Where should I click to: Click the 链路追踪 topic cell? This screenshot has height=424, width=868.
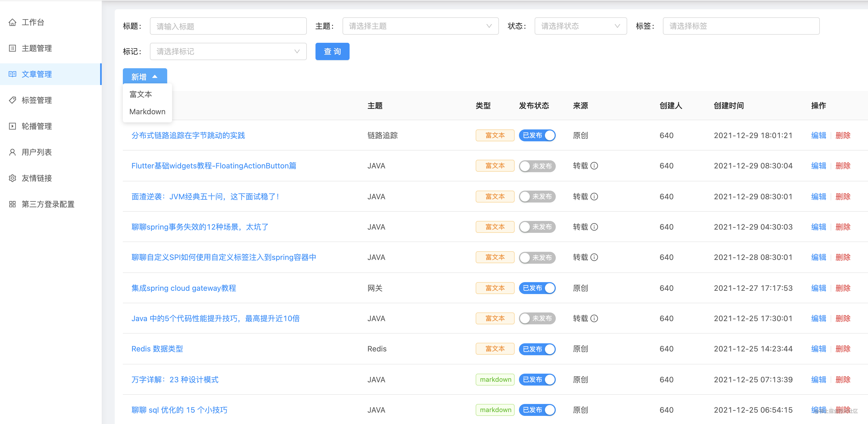[382, 136]
